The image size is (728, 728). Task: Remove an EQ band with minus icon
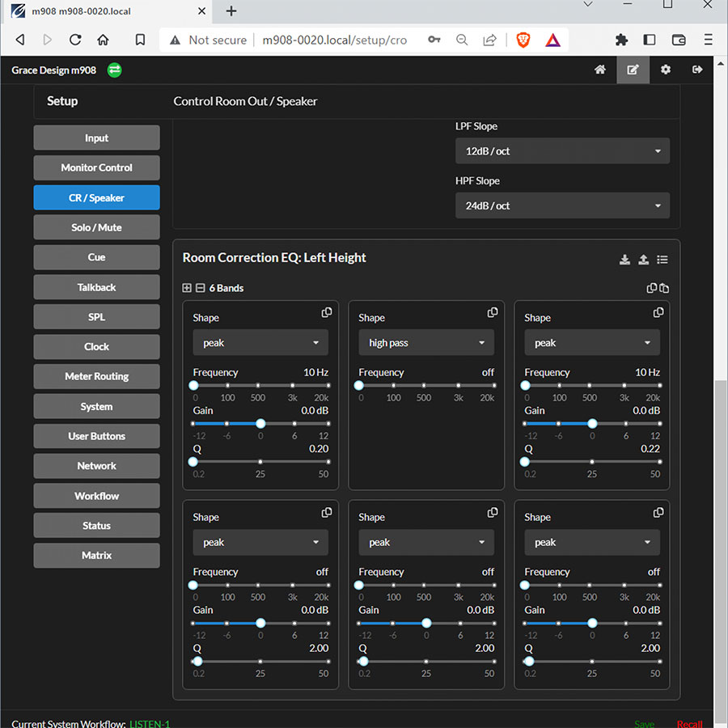pyautogui.click(x=200, y=288)
